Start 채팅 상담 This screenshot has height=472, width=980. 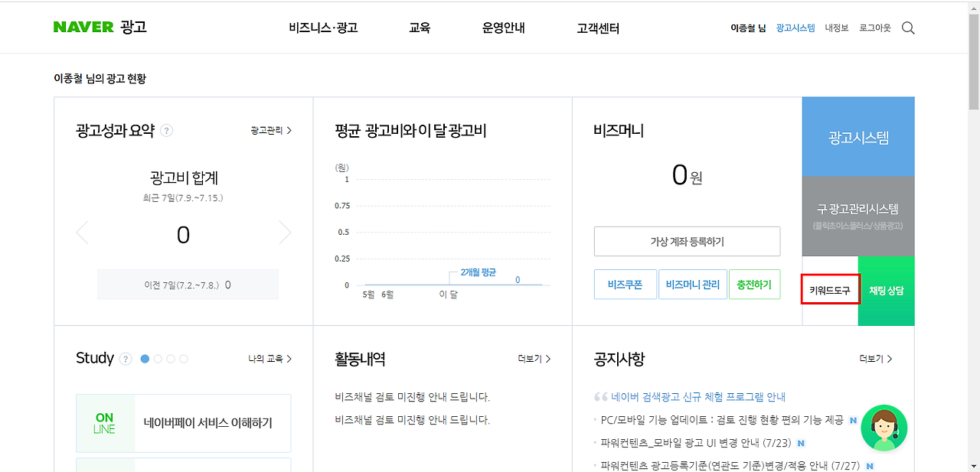pos(887,291)
